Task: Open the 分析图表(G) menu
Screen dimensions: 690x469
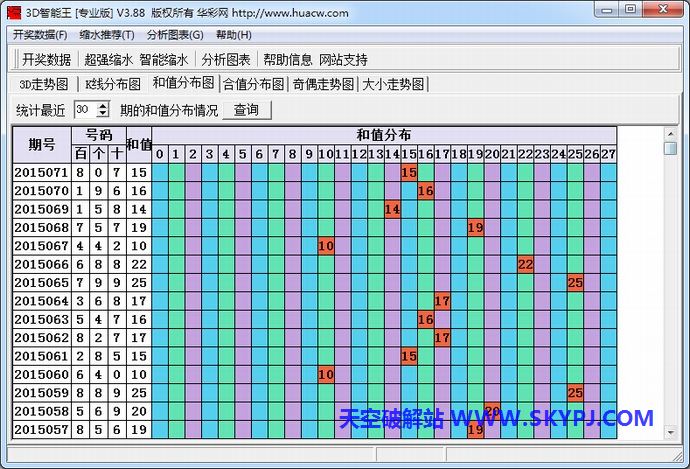Action: pyautogui.click(x=175, y=35)
